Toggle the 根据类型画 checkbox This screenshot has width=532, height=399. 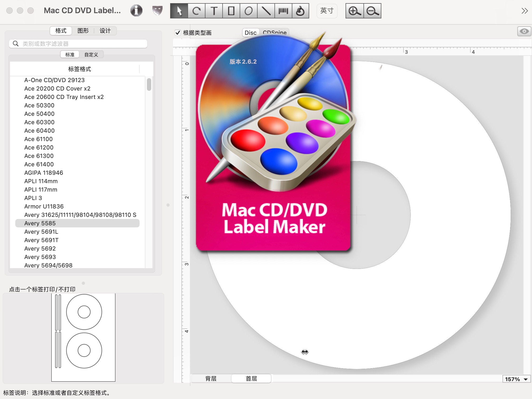point(178,33)
